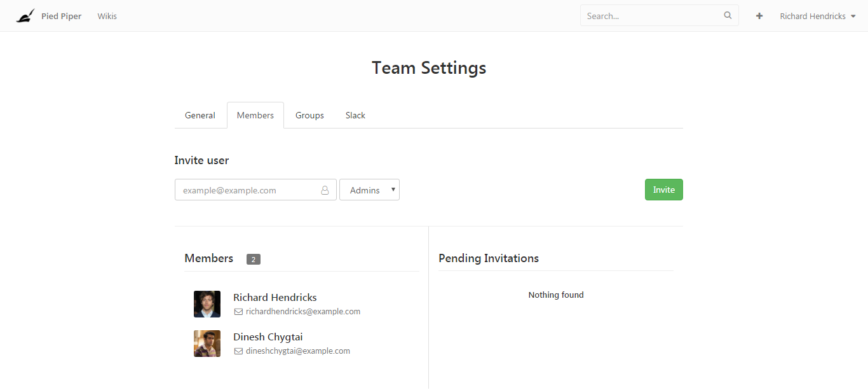868x390 pixels.
Task: Switch to the General tab
Action: 200,115
